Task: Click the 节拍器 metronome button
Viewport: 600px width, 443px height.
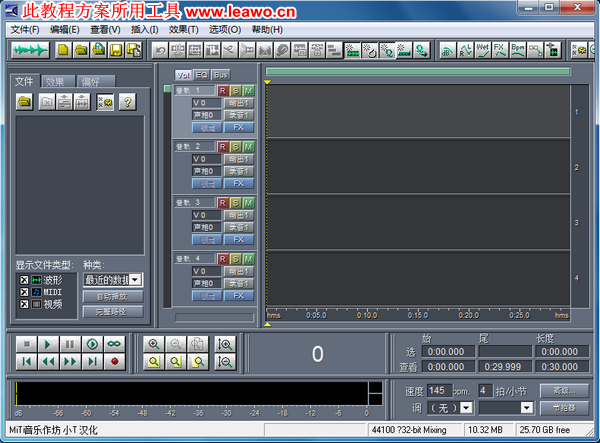Action: 564,408
